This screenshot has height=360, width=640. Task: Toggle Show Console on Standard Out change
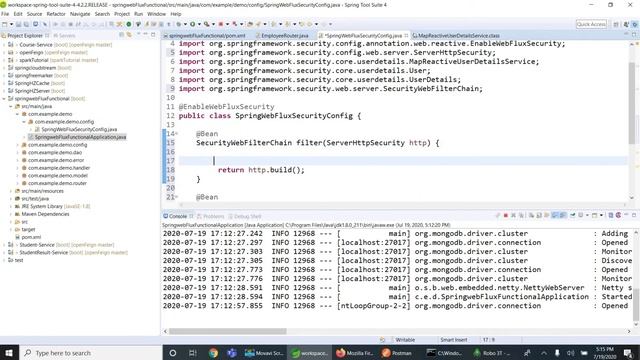[555, 216]
